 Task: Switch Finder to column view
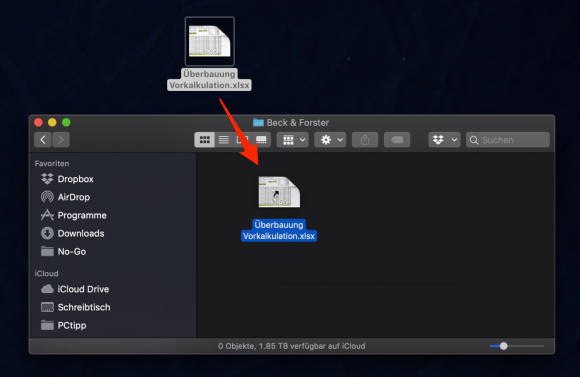pos(242,140)
